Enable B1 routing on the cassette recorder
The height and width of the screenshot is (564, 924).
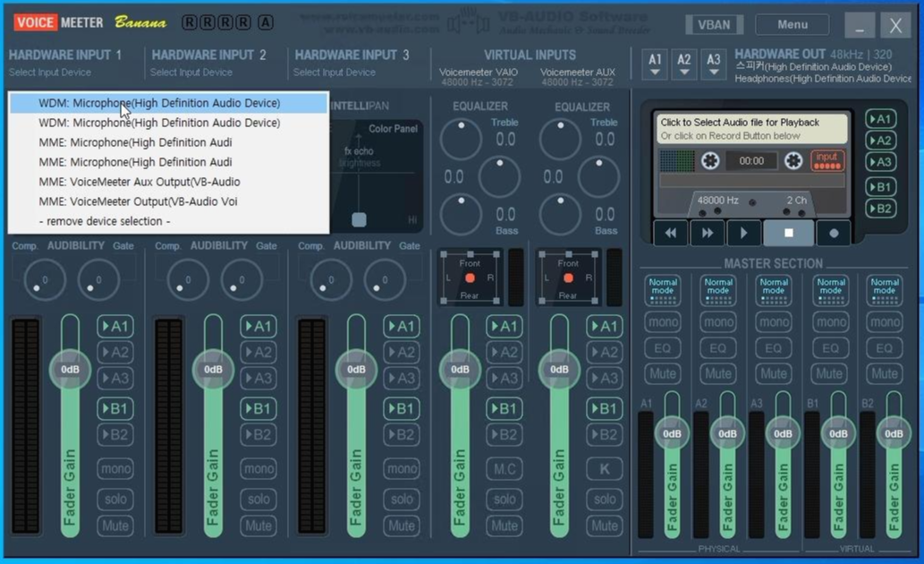(880, 187)
